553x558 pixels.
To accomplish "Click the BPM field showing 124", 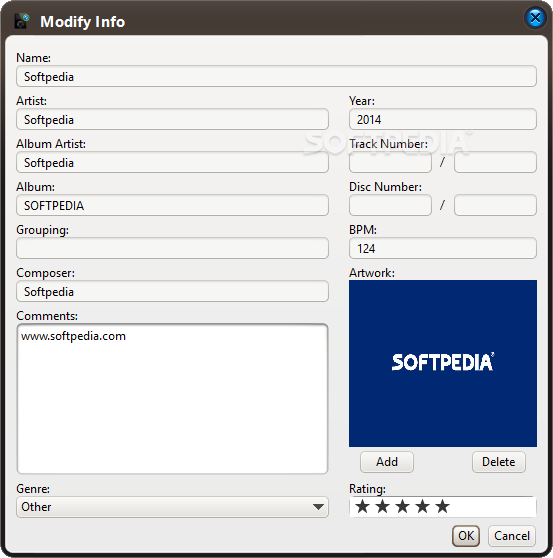I will [x=443, y=248].
